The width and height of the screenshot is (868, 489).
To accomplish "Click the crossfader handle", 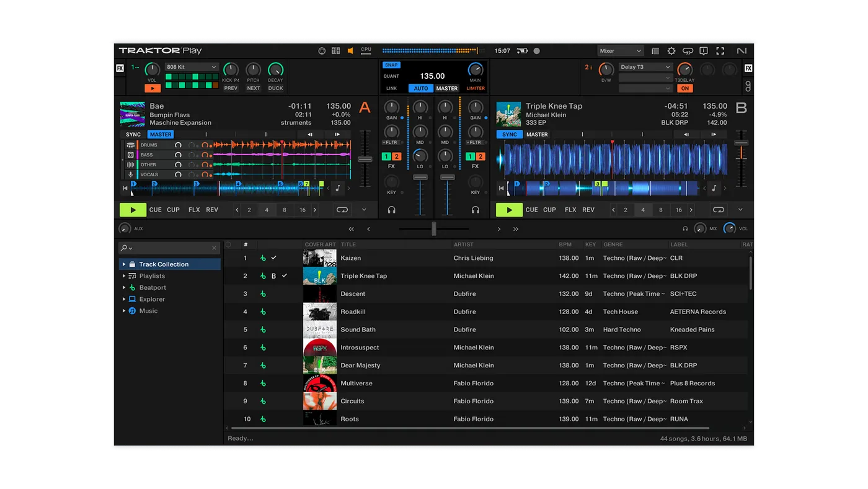I will (434, 229).
